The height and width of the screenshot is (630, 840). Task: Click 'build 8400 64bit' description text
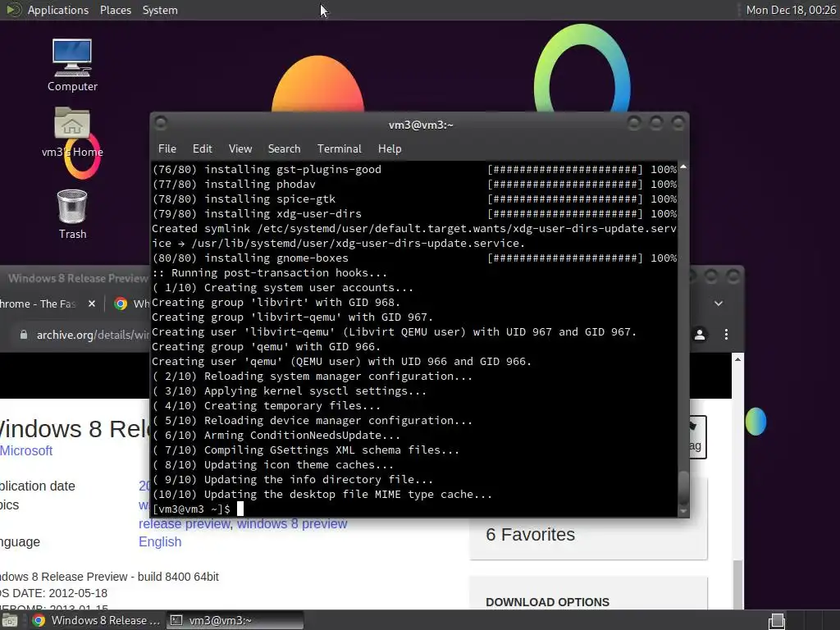pos(178,577)
